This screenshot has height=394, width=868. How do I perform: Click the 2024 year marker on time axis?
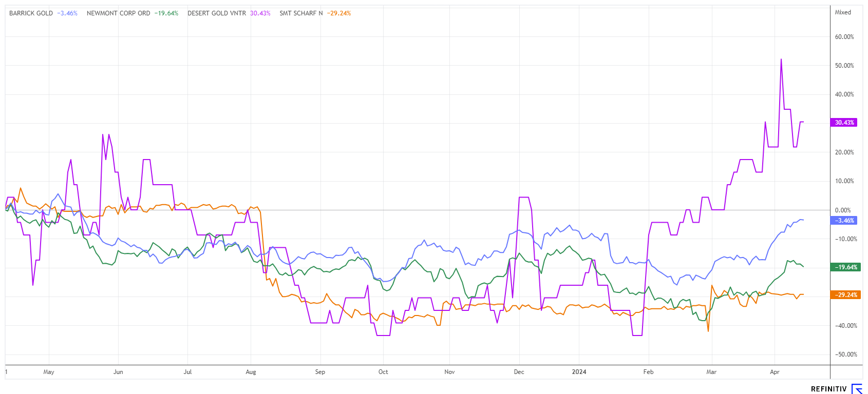click(x=579, y=372)
